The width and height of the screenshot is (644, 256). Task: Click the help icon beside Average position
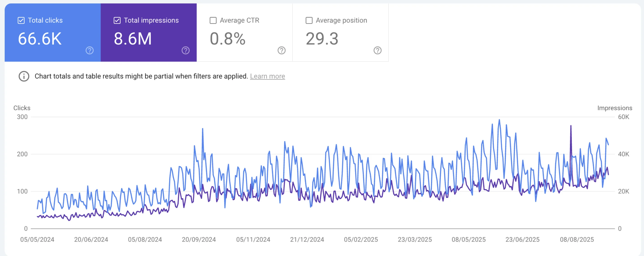coord(377,50)
